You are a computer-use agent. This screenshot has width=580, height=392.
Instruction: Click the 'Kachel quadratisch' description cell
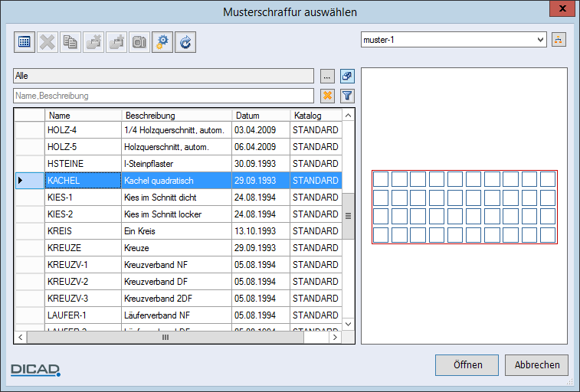click(177, 180)
